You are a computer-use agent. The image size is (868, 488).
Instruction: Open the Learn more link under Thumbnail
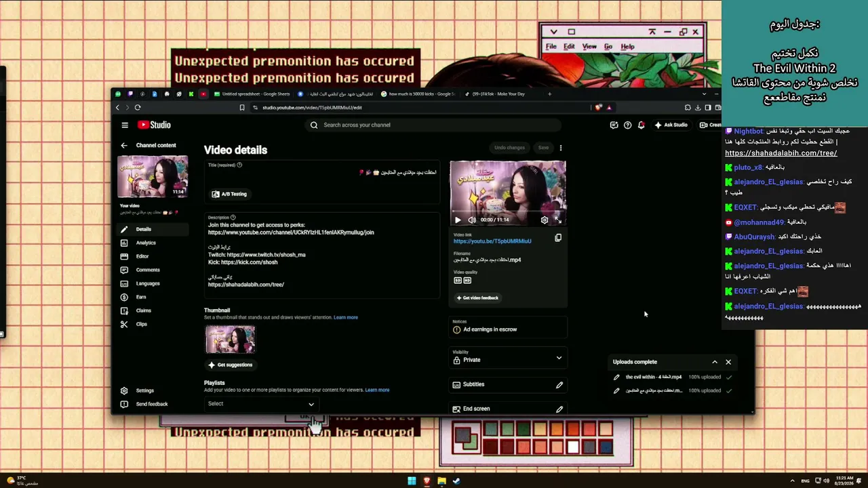point(346,317)
